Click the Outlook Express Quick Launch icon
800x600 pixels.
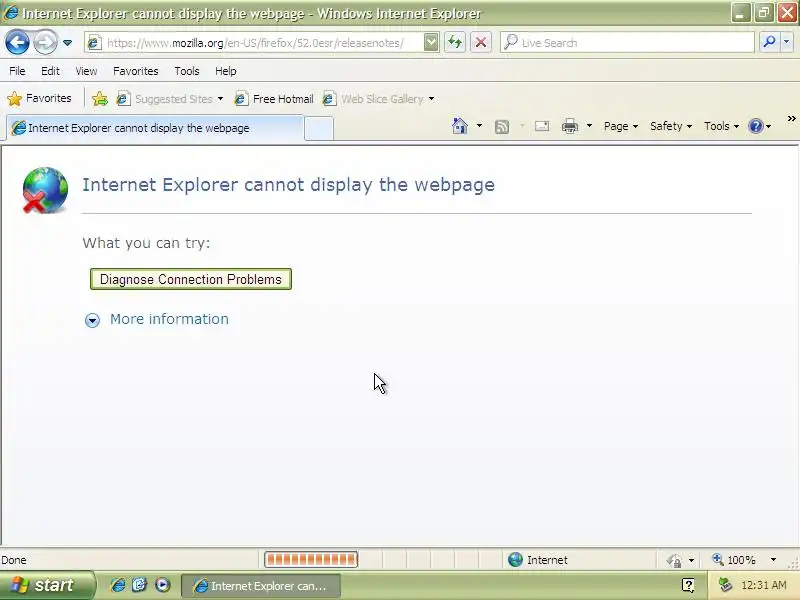point(140,585)
